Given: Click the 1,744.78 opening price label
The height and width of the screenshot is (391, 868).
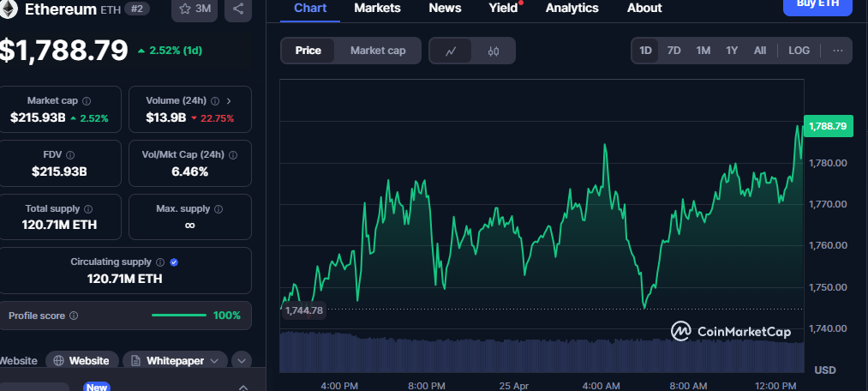Looking at the screenshot, I should (303, 310).
